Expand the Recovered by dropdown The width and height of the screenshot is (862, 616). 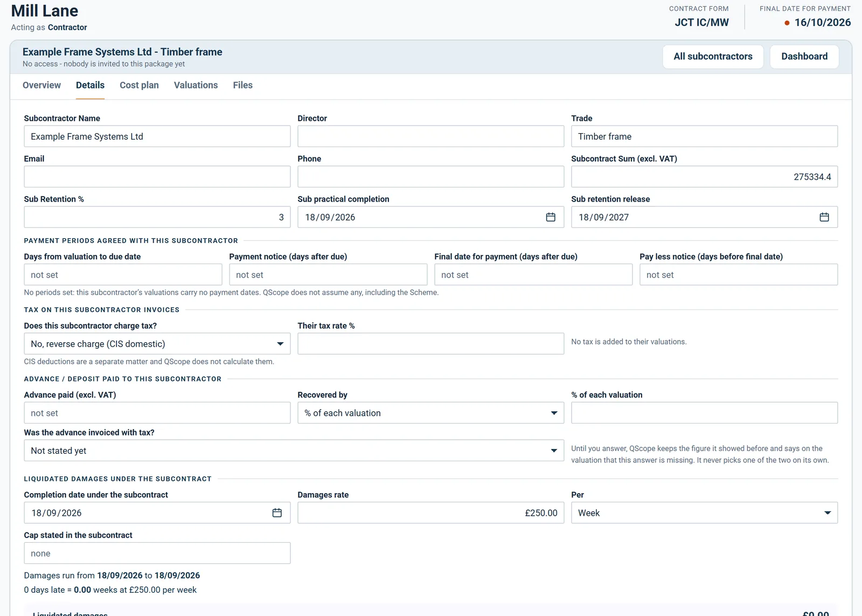click(431, 413)
